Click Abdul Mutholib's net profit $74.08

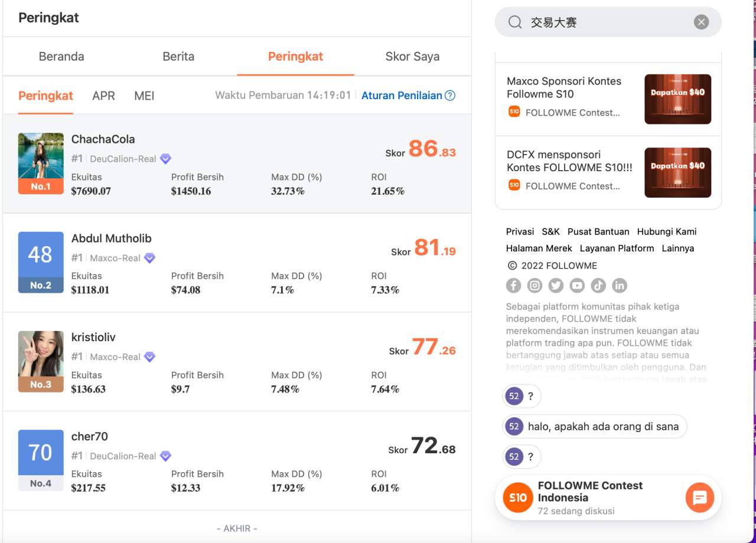pos(185,290)
